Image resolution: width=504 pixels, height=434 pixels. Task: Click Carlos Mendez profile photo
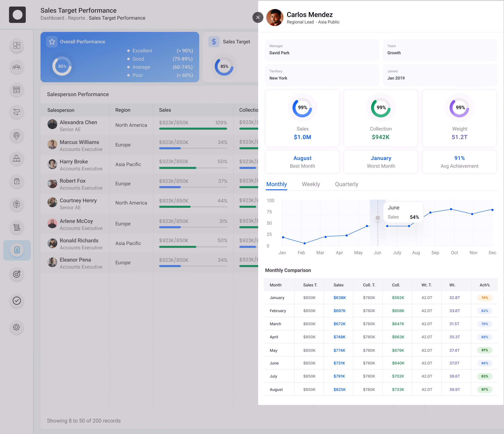(x=275, y=18)
